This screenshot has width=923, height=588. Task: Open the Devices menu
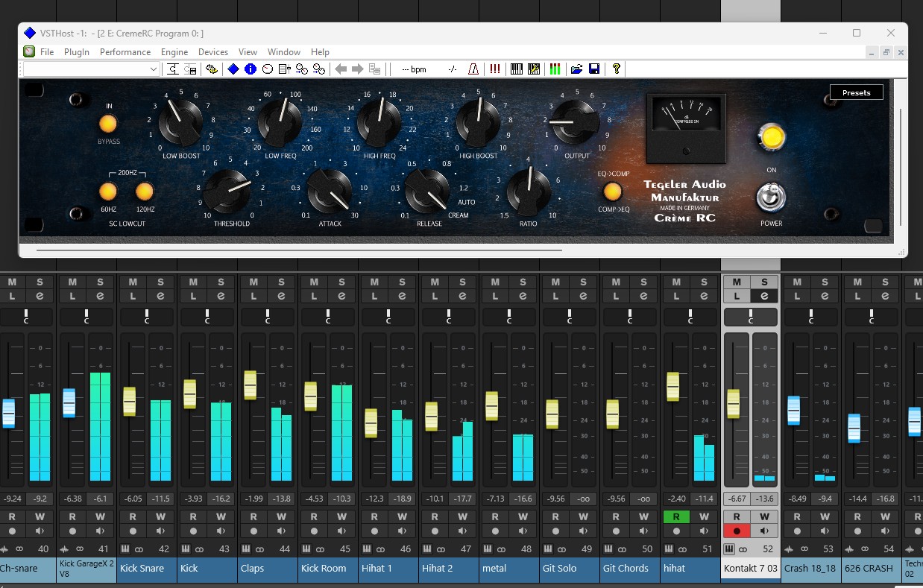(213, 52)
